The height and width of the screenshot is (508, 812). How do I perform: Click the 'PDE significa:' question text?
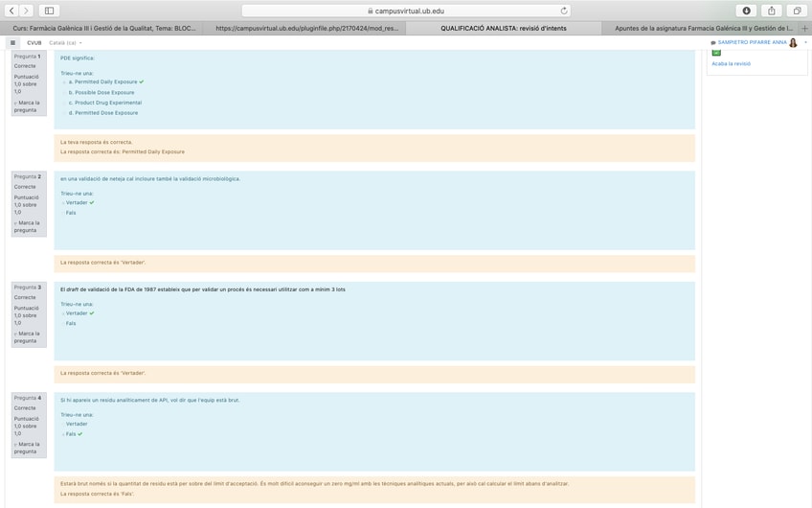click(x=78, y=58)
